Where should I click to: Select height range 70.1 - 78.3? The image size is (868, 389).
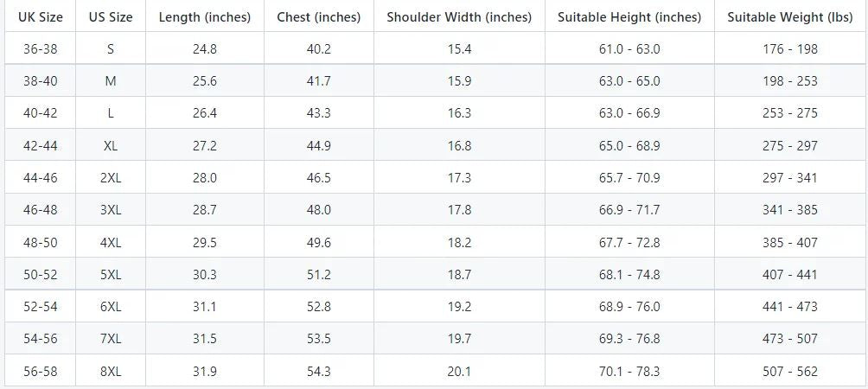coord(629,372)
